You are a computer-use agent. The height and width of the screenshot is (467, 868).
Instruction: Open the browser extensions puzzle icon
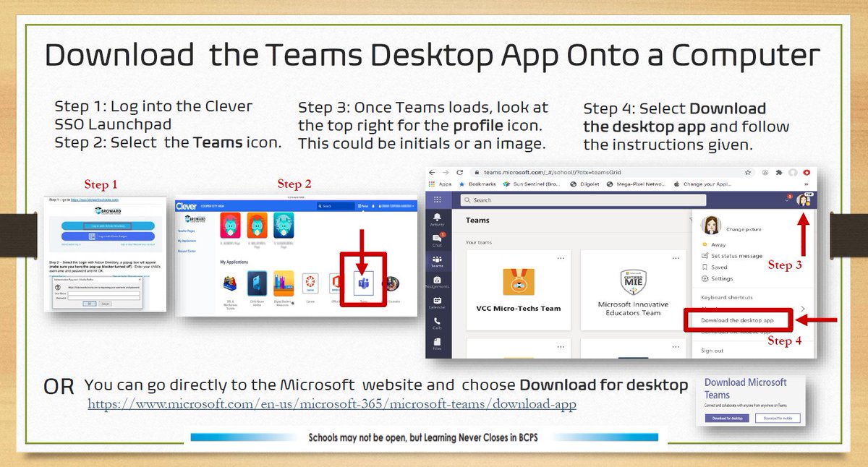779,173
